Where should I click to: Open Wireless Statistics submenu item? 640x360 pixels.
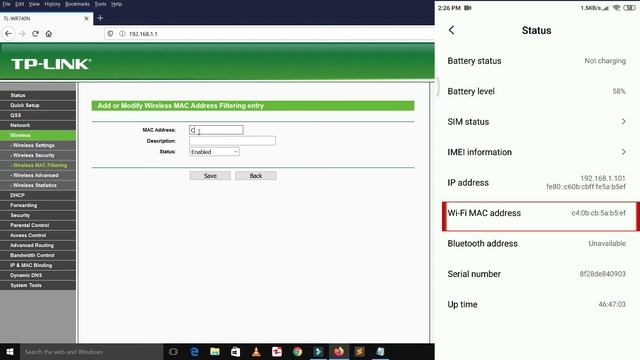[x=38, y=185]
